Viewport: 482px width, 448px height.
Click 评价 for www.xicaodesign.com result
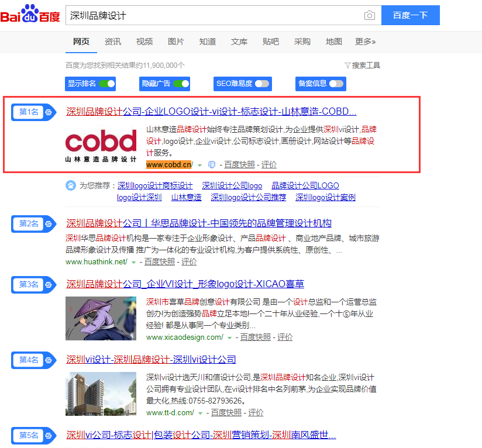click(x=285, y=337)
